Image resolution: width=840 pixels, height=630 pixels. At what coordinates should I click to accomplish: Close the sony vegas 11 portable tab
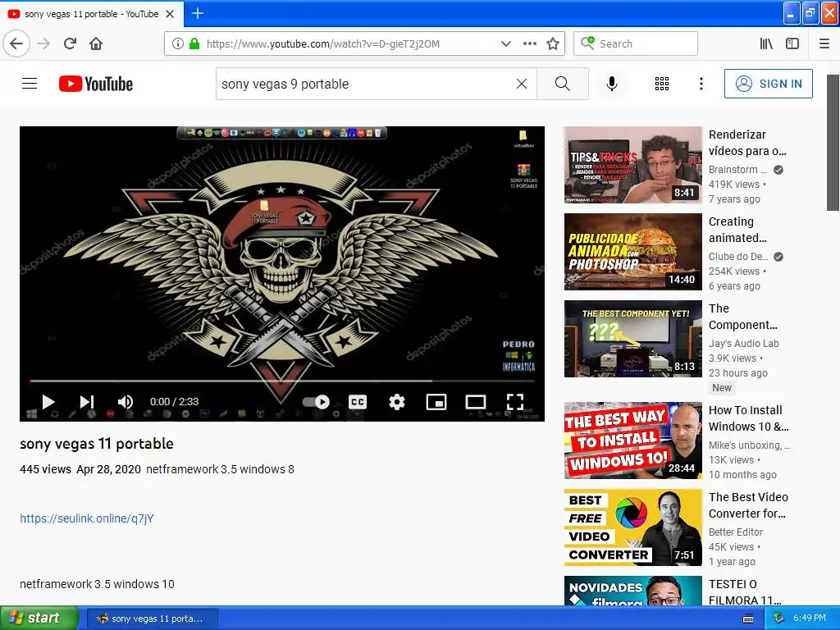pos(170,14)
